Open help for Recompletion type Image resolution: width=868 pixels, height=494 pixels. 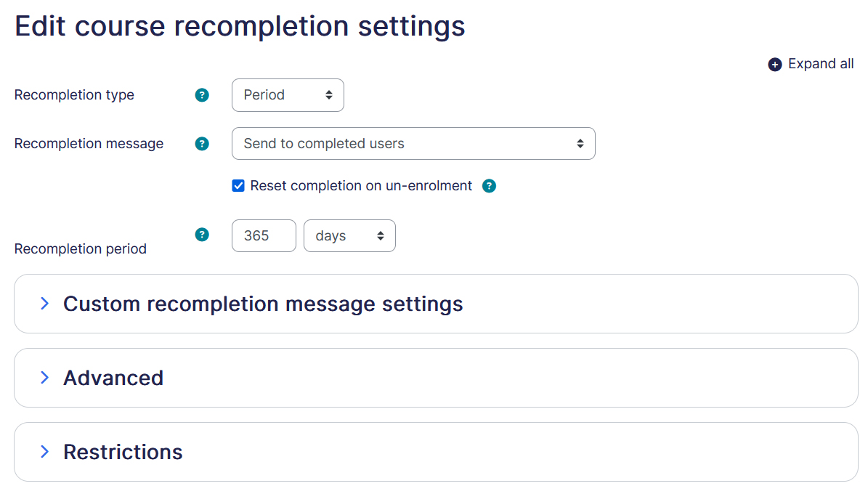[x=201, y=94]
